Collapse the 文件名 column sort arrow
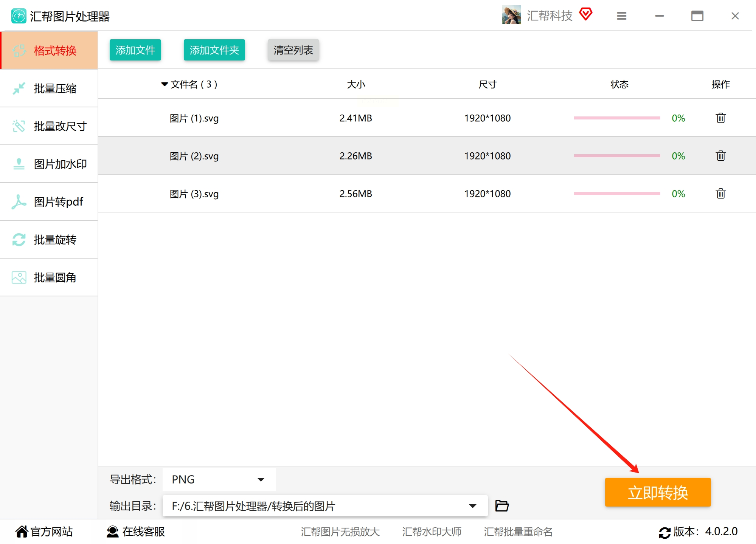 click(x=164, y=84)
